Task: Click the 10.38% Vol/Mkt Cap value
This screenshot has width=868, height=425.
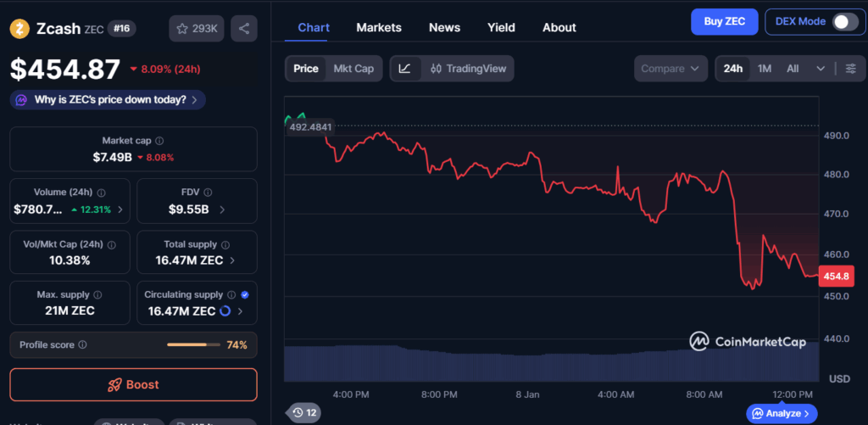Action: 70,260
